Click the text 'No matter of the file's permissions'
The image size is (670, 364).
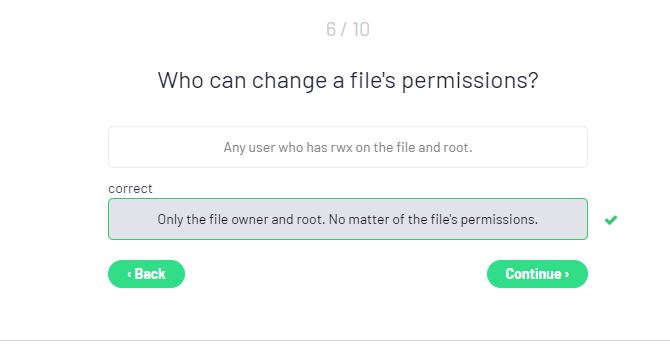click(x=433, y=219)
